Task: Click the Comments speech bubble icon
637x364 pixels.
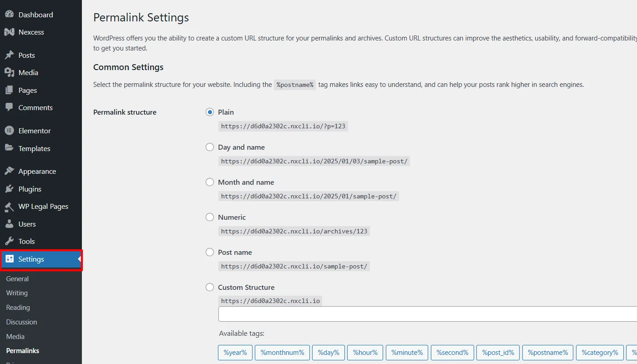Action: pos(9,108)
